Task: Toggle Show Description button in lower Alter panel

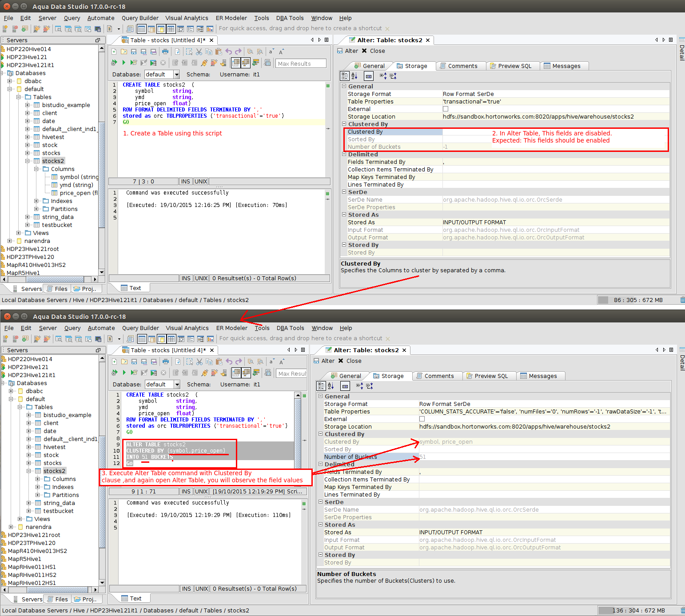Action: click(x=345, y=386)
